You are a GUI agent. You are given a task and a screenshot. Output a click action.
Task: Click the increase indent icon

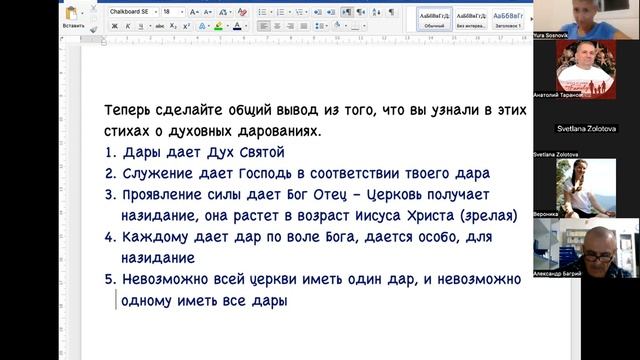click(x=331, y=12)
